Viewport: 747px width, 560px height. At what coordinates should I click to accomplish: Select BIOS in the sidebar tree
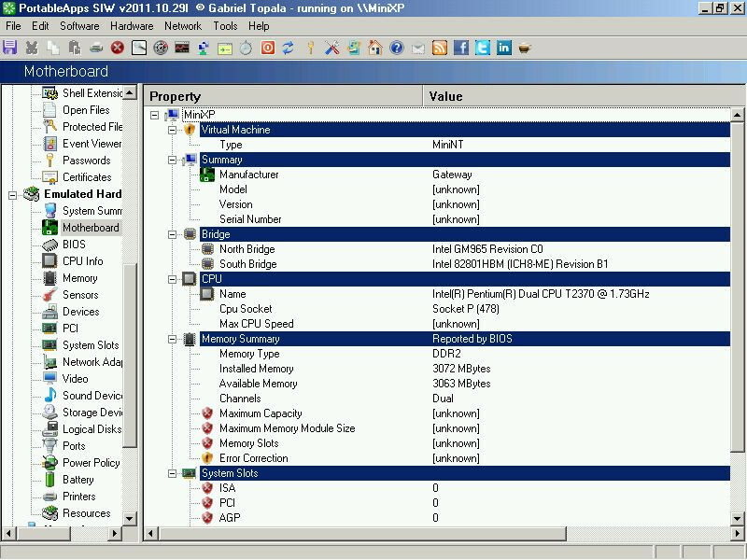[x=75, y=245]
